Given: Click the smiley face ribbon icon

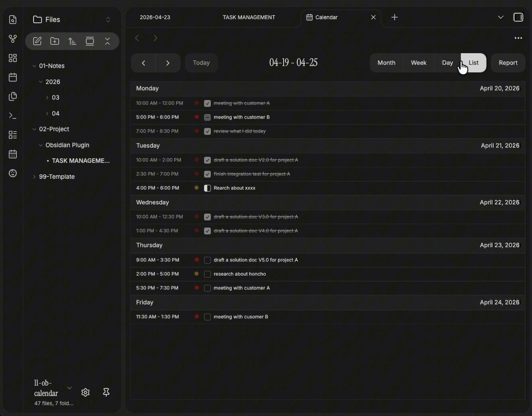Looking at the screenshot, I should (x=13, y=173).
